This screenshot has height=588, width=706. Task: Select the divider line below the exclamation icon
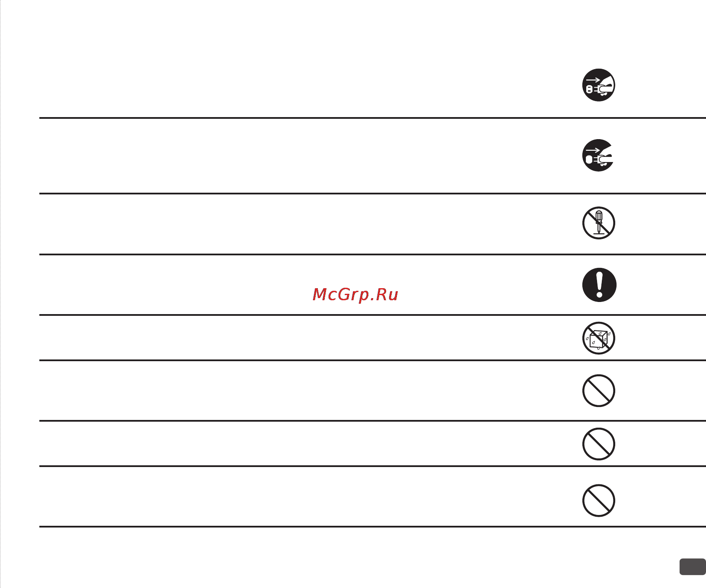pos(373,315)
